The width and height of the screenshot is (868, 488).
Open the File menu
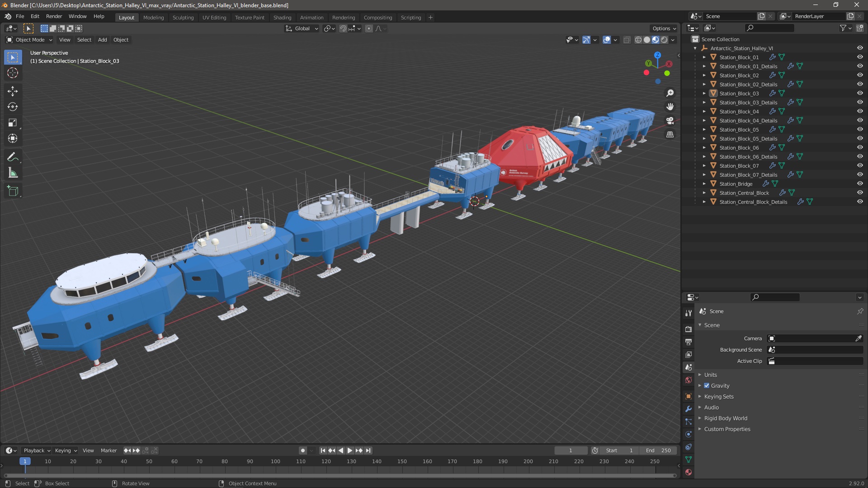click(x=20, y=16)
